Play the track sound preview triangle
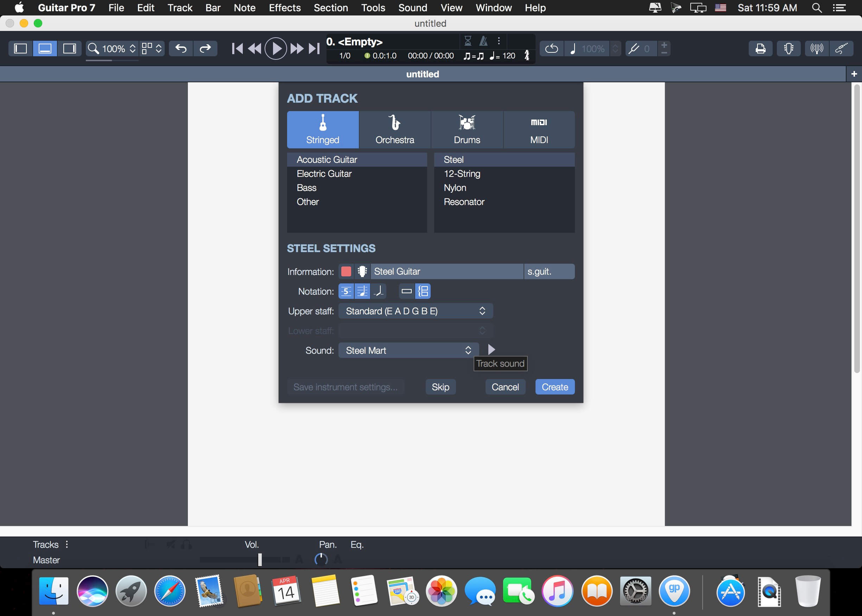This screenshot has width=862, height=616. [491, 349]
